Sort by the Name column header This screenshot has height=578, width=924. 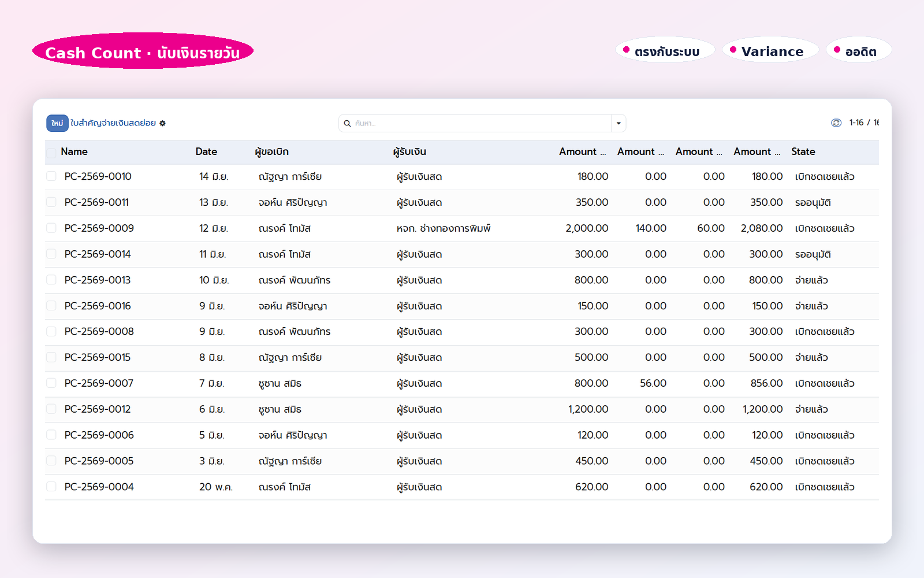(x=74, y=151)
